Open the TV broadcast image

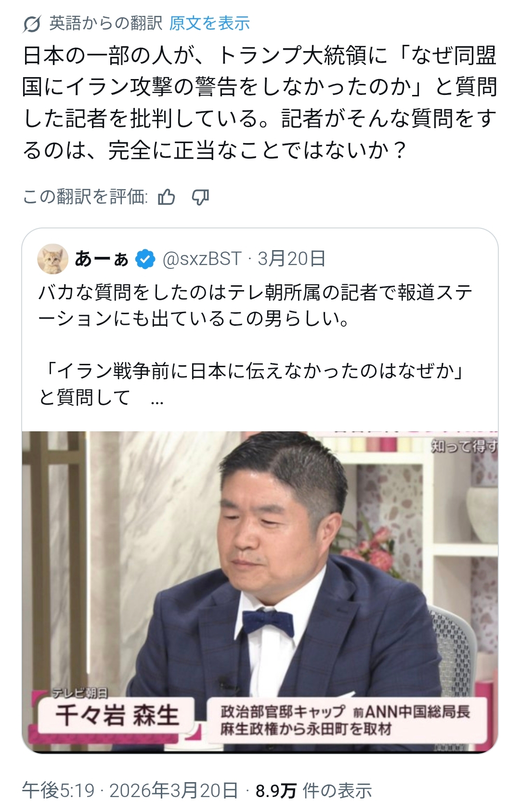click(260, 592)
